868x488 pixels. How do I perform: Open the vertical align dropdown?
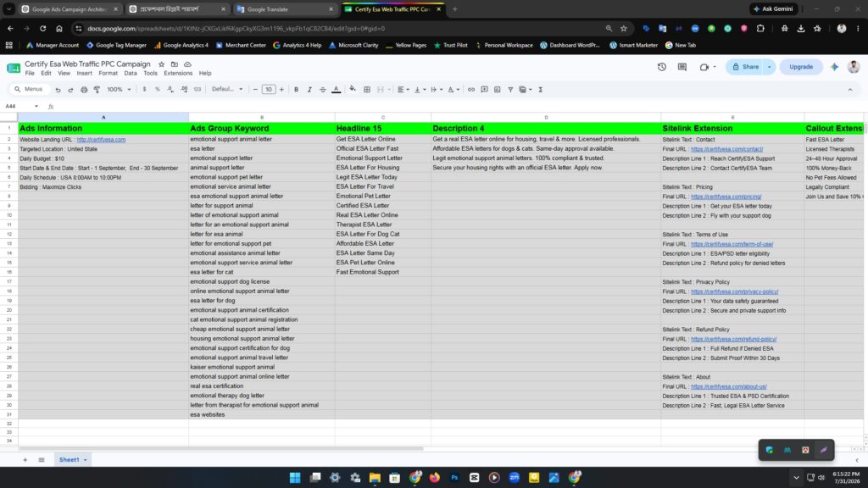(420, 89)
